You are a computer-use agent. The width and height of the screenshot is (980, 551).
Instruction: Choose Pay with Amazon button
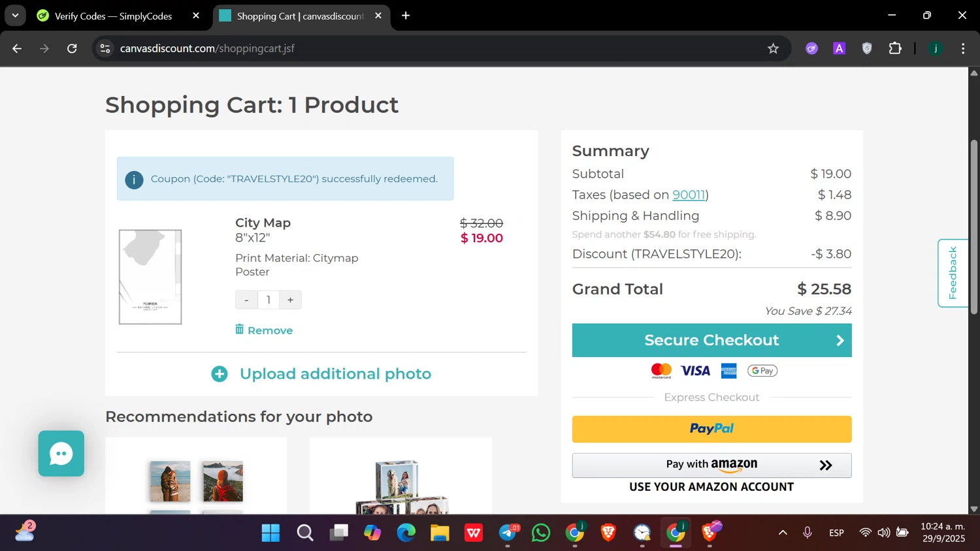(x=711, y=465)
